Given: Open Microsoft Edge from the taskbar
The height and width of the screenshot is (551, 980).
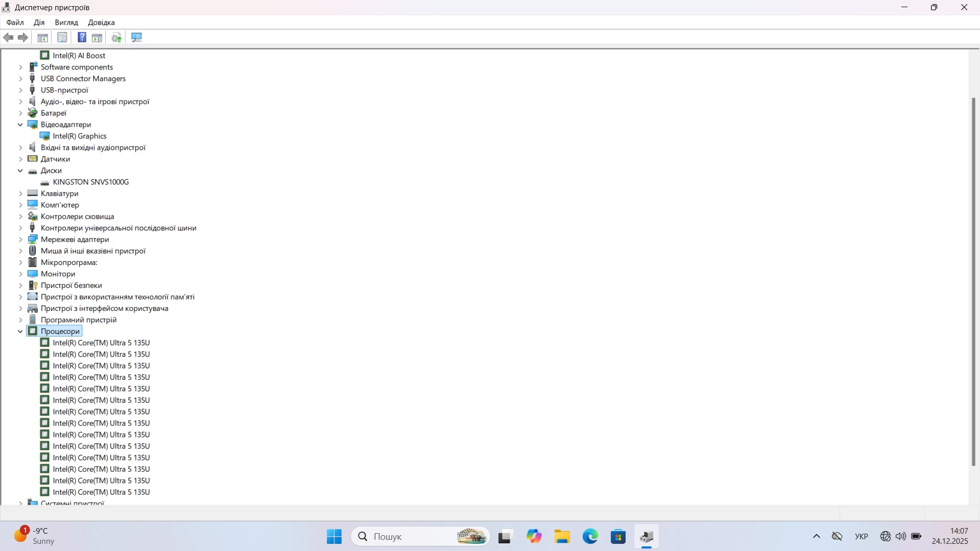Looking at the screenshot, I should [590, 536].
